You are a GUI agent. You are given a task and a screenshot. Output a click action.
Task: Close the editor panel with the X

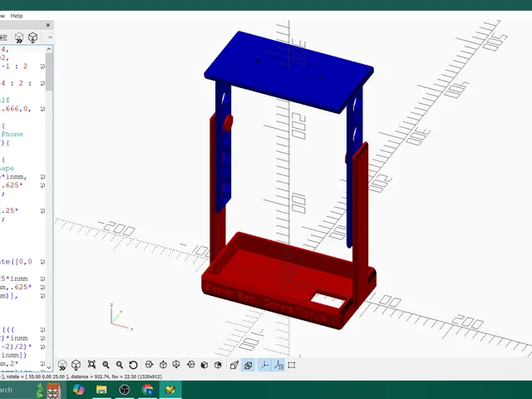click(48, 25)
